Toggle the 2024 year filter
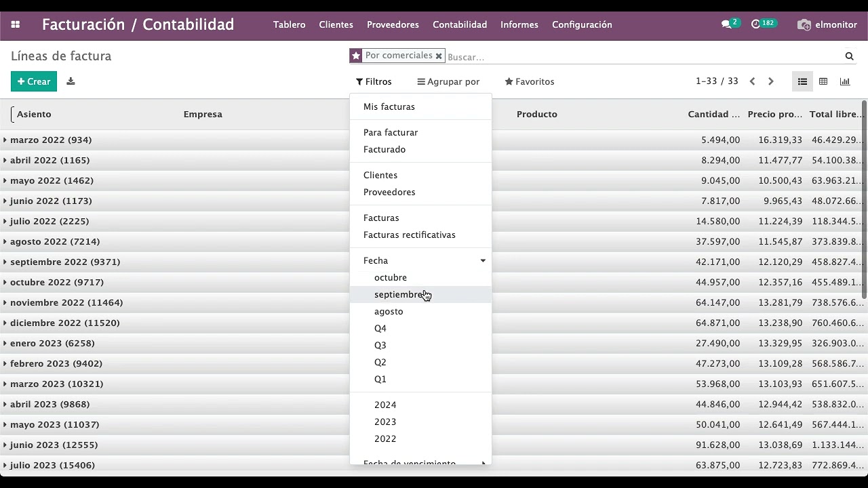The width and height of the screenshot is (868, 488). pyautogui.click(x=420, y=405)
